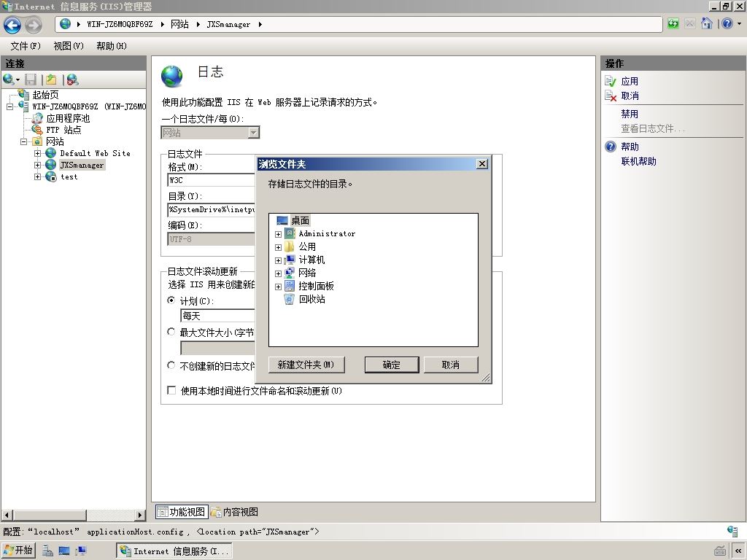Click the Back navigation arrow
The image size is (747, 560).
[x=12, y=25]
